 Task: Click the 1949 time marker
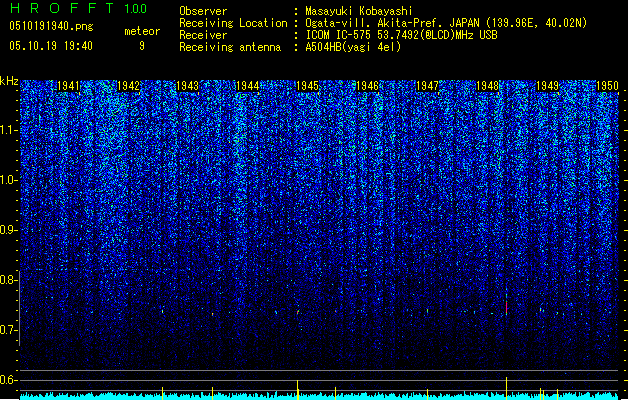point(548,86)
